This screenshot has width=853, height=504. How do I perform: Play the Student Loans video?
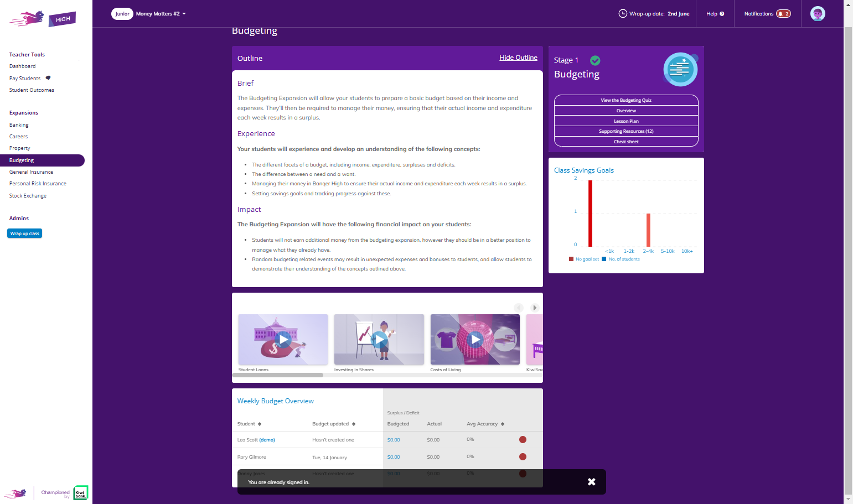click(283, 339)
